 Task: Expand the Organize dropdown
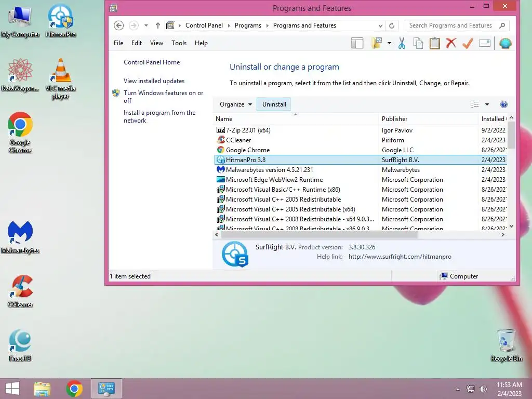pyautogui.click(x=236, y=104)
